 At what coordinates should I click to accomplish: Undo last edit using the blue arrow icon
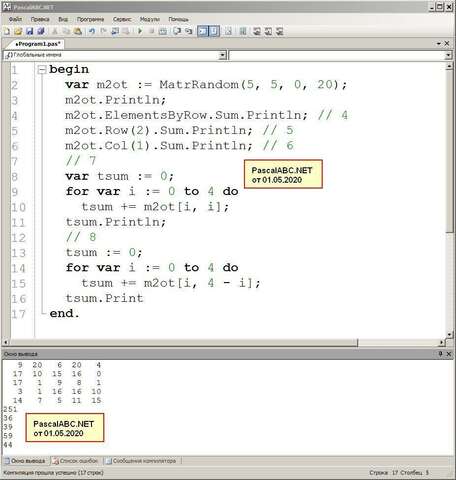click(x=92, y=31)
